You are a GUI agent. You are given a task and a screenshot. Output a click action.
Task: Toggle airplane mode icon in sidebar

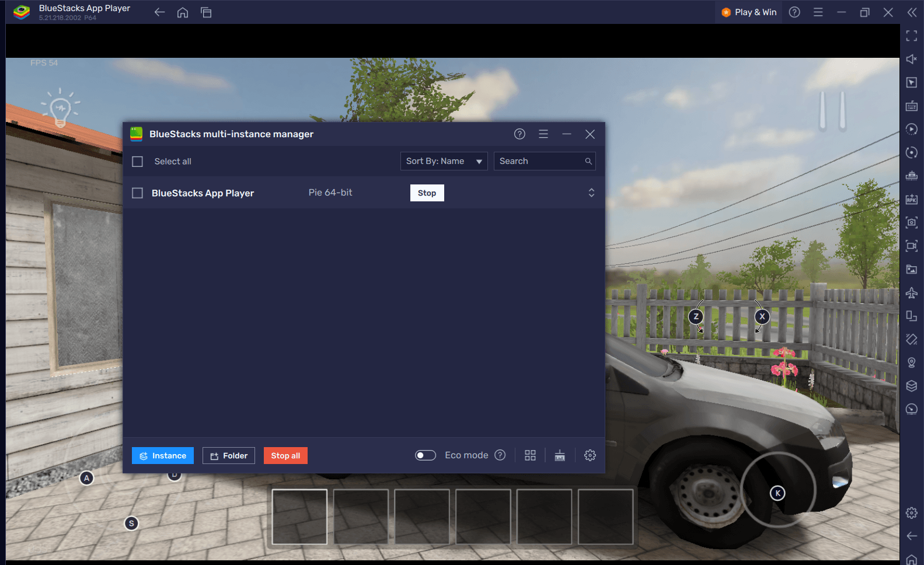pos(912,292)
